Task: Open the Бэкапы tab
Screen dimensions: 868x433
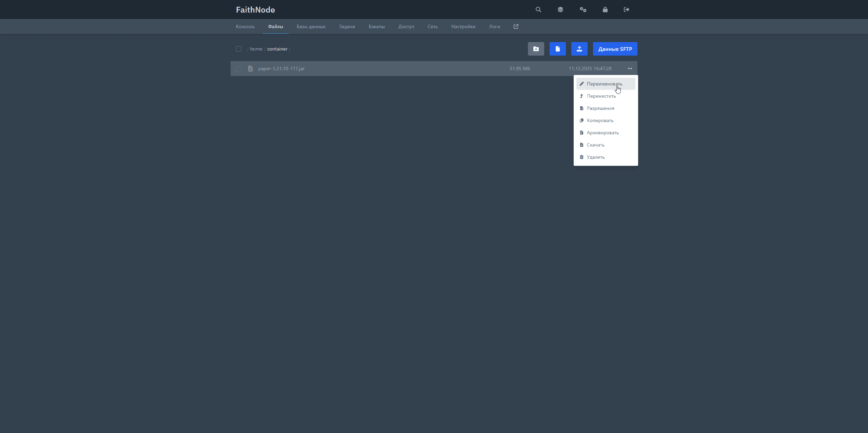Action: pyautogui.click(x=376, y=26)
